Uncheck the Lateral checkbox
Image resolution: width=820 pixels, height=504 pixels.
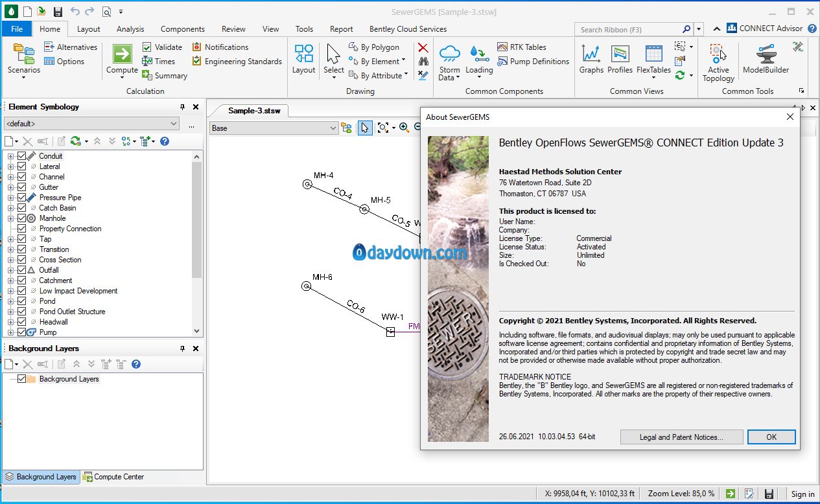[x=21, y=166]
